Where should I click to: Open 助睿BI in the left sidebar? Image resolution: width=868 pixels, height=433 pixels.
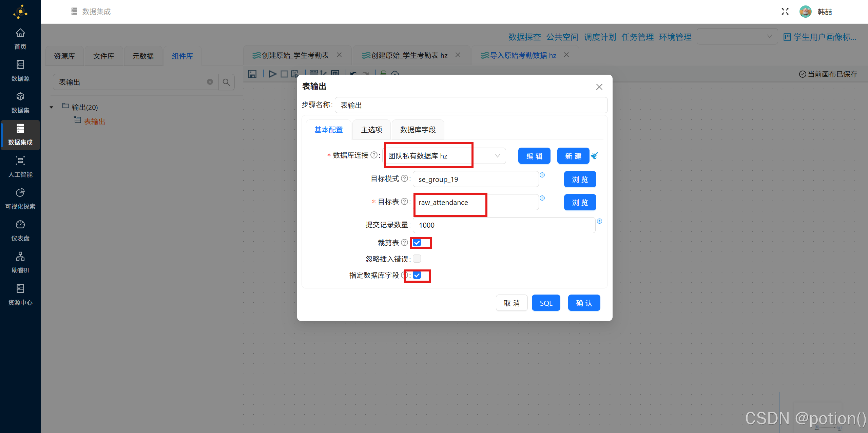pyautogui.click(x=20, y=262)
